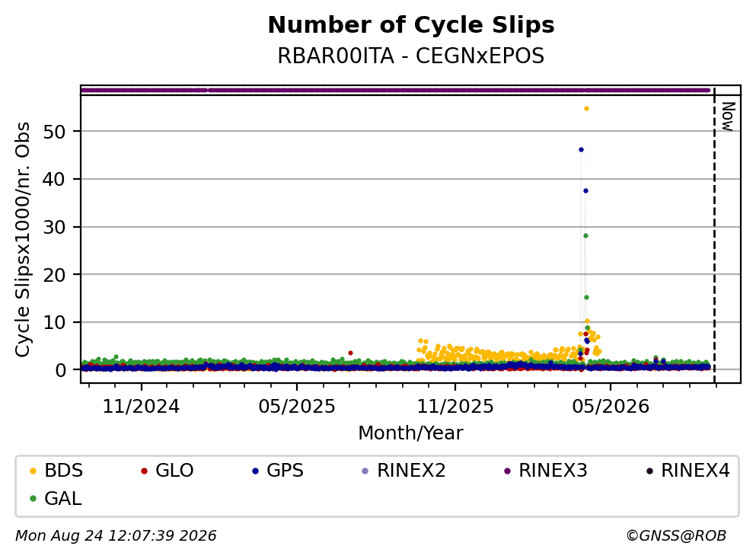Select the GAL legend label

[63, 499]
